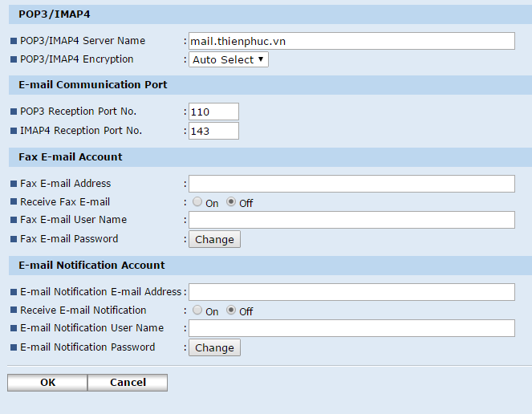
Task: Select Off for Receive E-mail Notification
Action: click(x=231, y=310)
